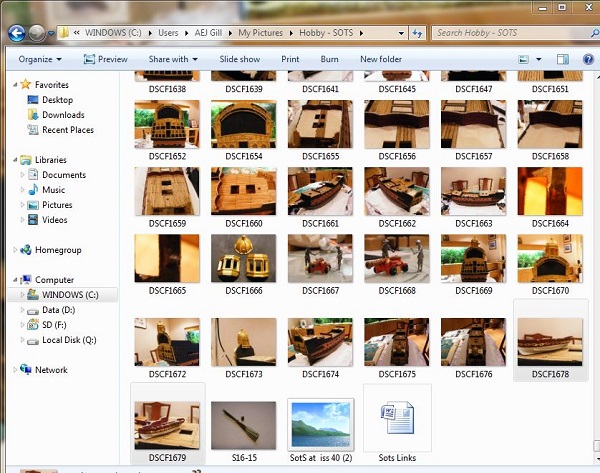Screen dimensions: 600x473
Task: Open the Share with dropdown
Action: tap(172, 59)
